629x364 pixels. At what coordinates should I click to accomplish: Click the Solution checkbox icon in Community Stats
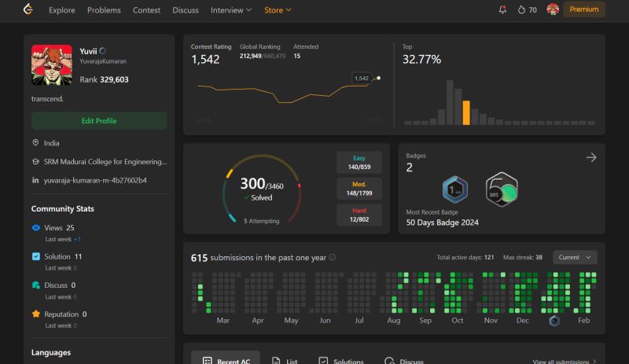coord(35,256)
